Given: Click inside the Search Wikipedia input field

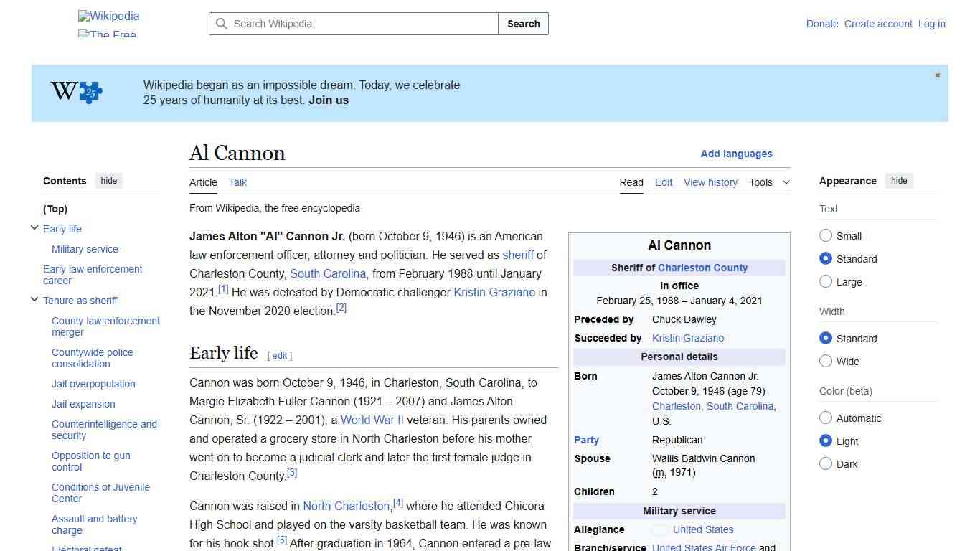Looking at the screenshot, I should click(352, 23).
